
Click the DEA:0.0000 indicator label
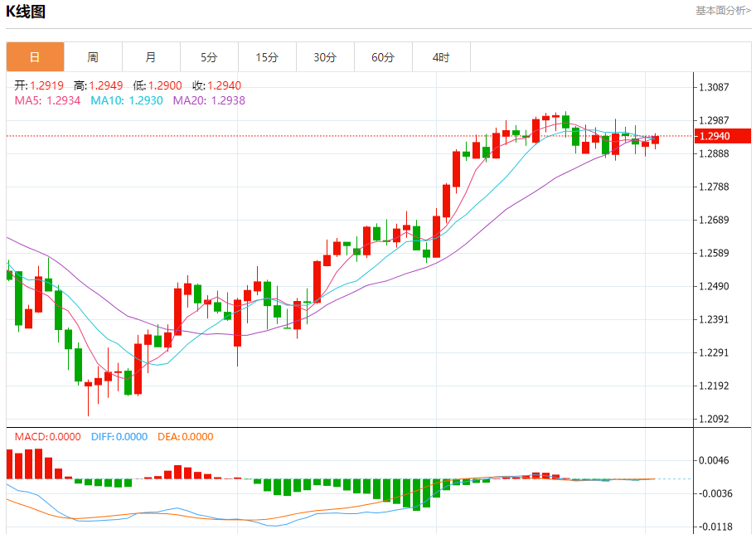pos(185,436)
